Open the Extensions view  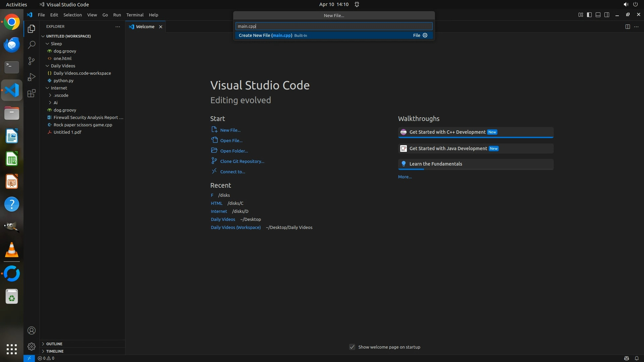pyautogui.click(x=32, y=93)
